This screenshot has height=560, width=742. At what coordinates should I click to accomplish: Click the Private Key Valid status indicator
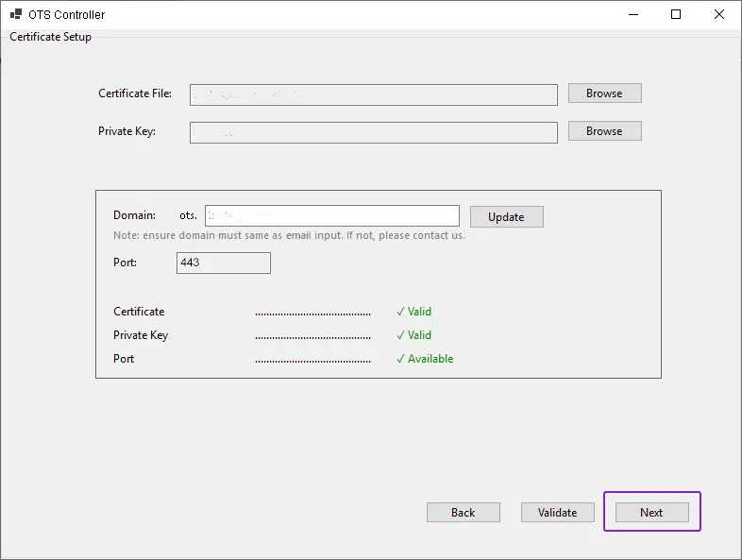[413, 335]
